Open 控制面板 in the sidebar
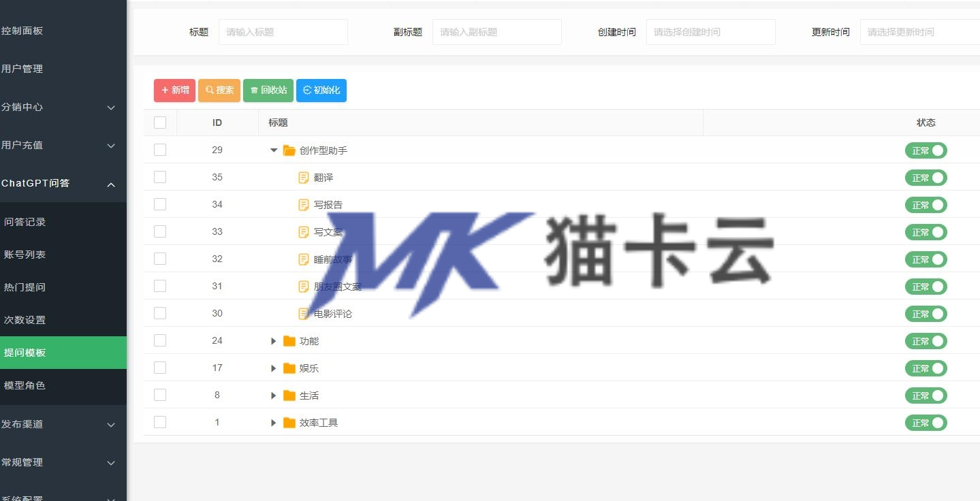Viewport: 980px width, 501px height. (63, 31)
